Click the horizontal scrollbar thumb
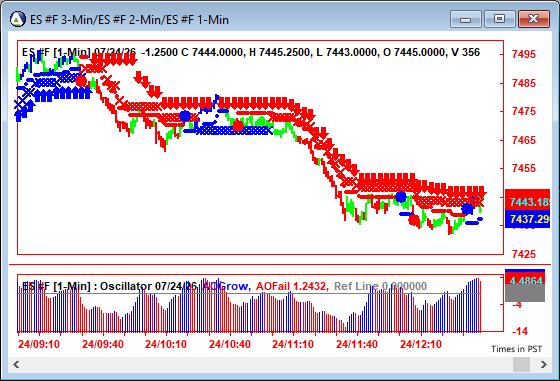Viewport: 560px width, 381px height. tap(521, 365)
